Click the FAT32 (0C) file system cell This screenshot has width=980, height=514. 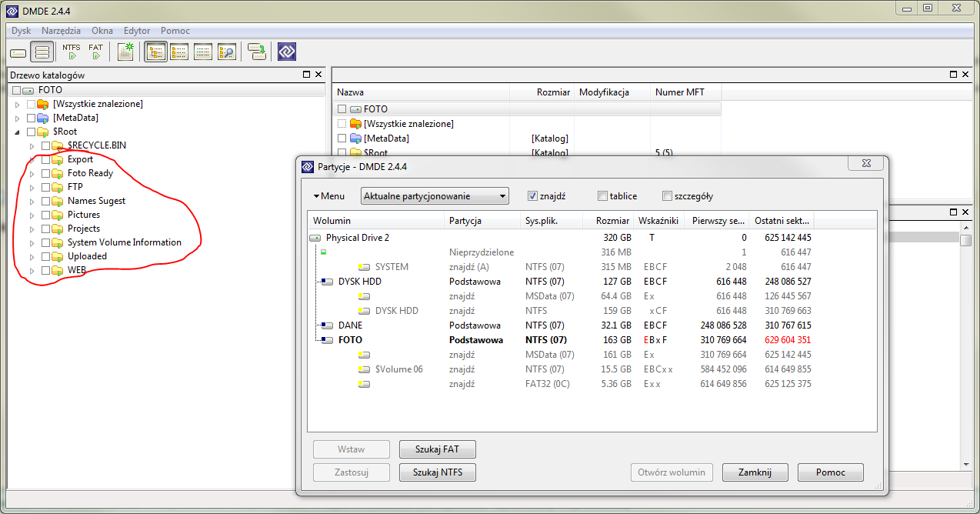click(x=548, y=384)
